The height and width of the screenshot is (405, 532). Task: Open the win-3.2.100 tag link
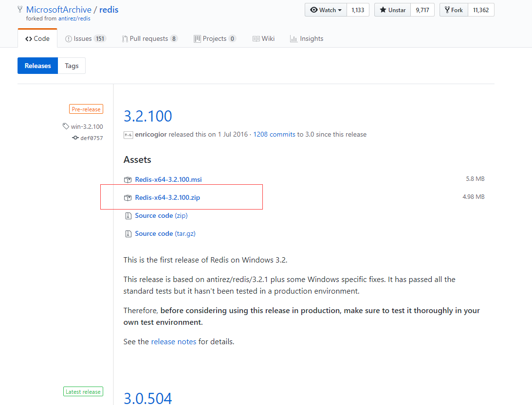pos(87,126)
